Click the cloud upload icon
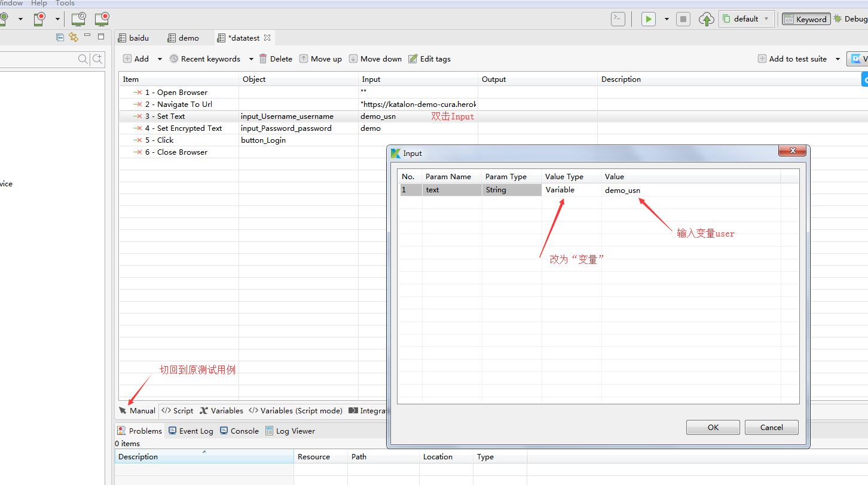 click(x=706, y=19)
